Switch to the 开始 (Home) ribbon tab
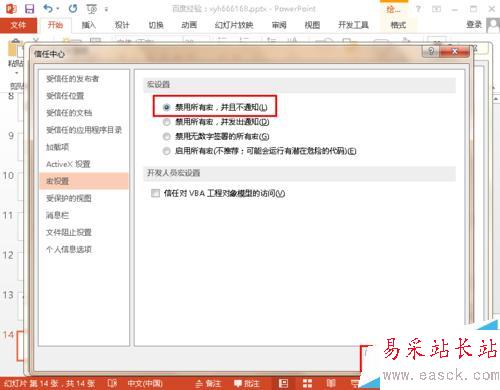This screenshot has height=390, width=500. [55, 25]
